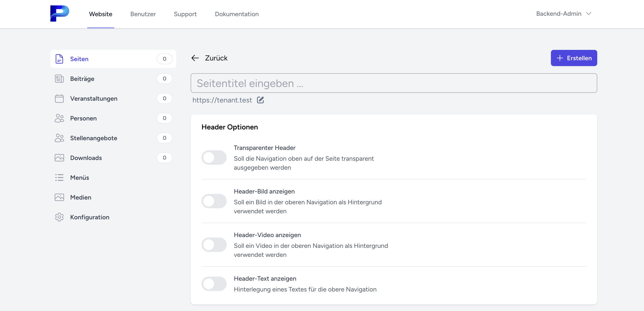The height and width of the screenshot is (311, 644).
Task: Click the Beiträge newspaper icon
Action: click(x=59, y=79)
